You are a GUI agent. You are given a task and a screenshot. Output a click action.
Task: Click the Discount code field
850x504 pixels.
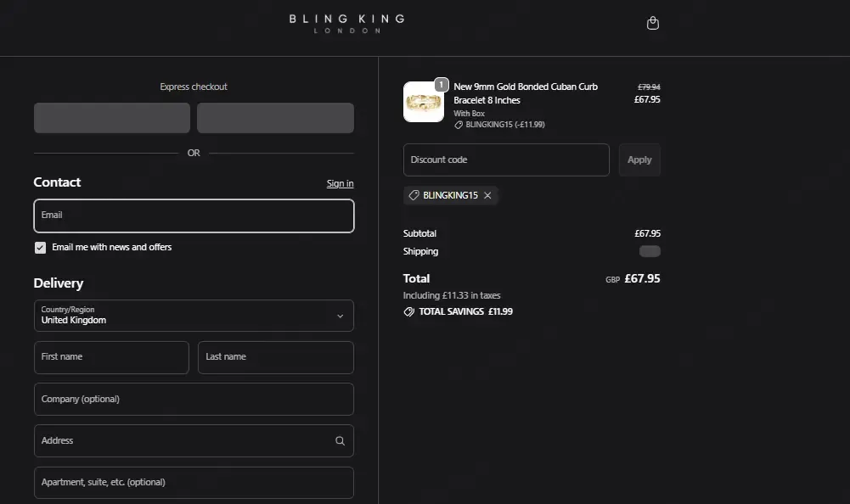(506, 160)
